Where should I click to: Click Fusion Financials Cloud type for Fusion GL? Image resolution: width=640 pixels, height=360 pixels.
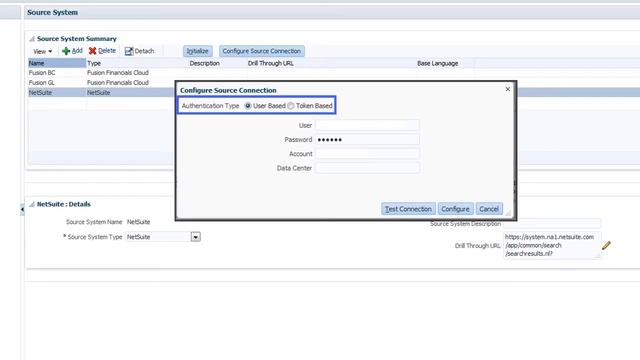coord(118,82)
